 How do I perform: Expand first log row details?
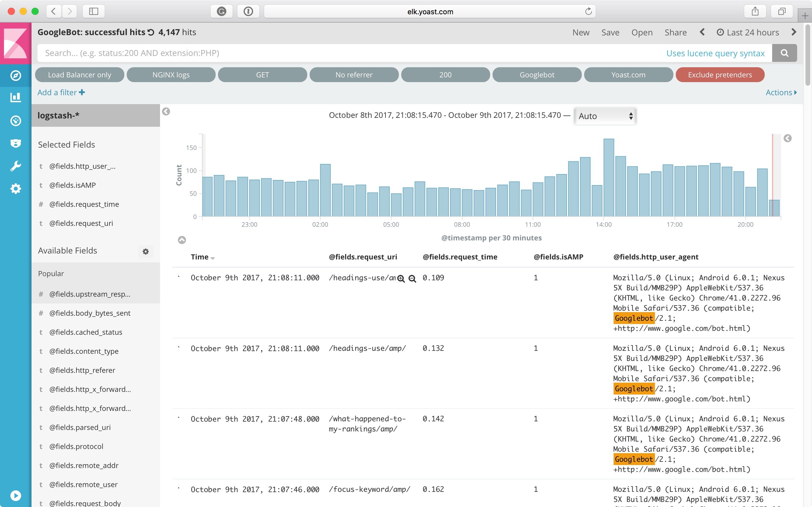pos(179,277)
